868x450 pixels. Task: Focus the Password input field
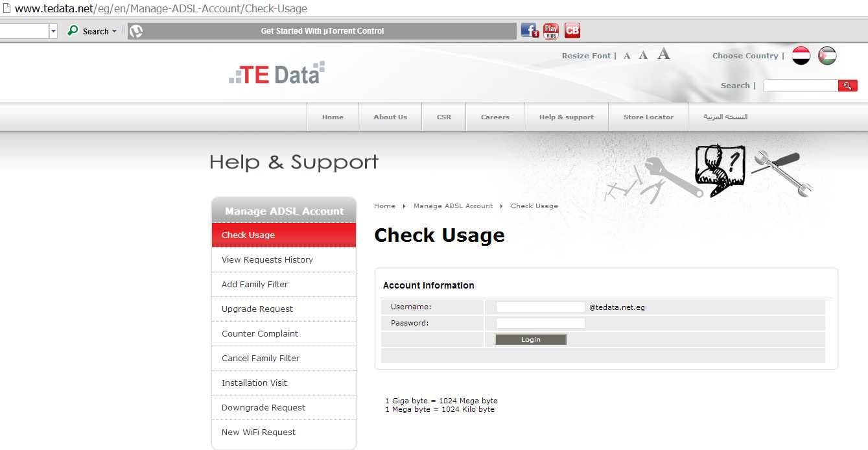[541, 323]
